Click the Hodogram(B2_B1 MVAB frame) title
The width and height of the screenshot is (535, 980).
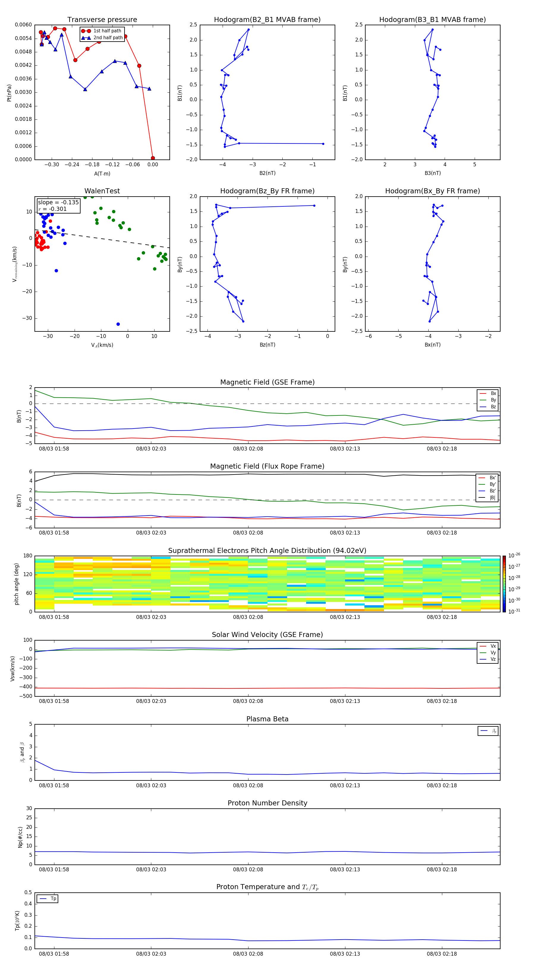[x=267, y=20]
